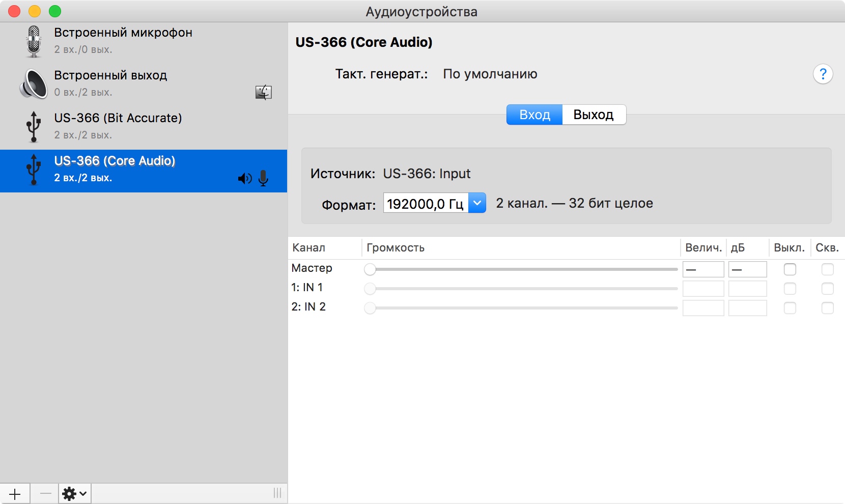Click the Finder system sound indicator icon
The height and width of the screenshot is (504, 845).
(263, 92)
